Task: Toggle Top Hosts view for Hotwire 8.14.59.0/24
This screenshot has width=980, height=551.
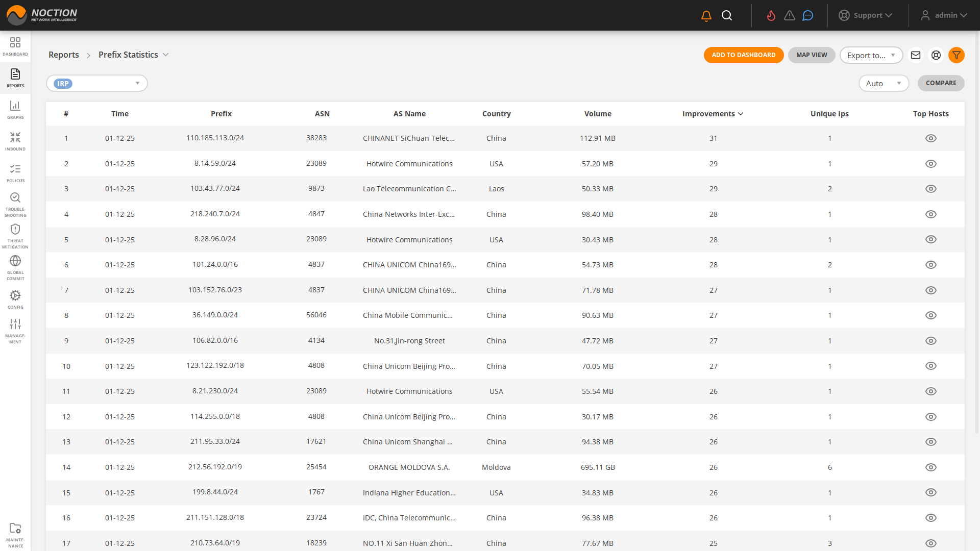Action: pos(931,163)
